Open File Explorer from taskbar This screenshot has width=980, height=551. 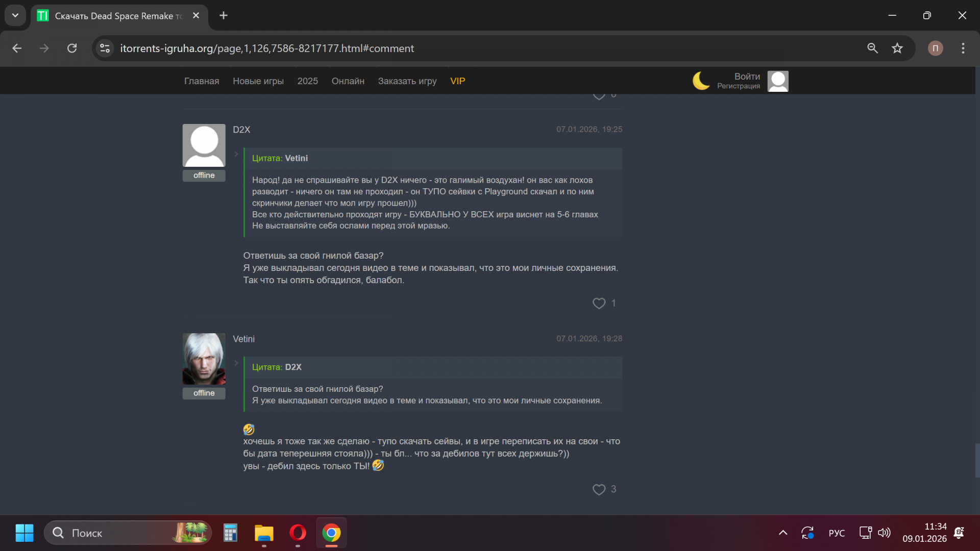[x=264, y=533]
